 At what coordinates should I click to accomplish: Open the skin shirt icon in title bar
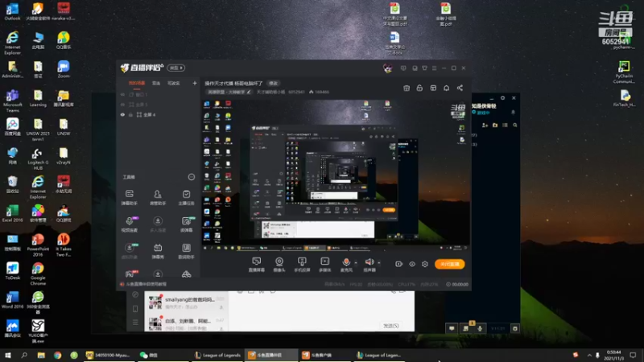click(425, 68)
